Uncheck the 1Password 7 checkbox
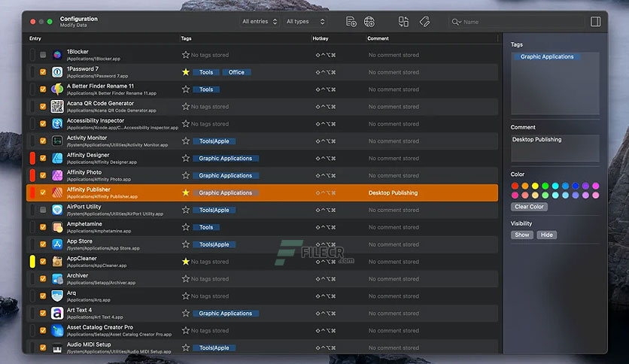 pyautogui.click(x=43, y=72)
